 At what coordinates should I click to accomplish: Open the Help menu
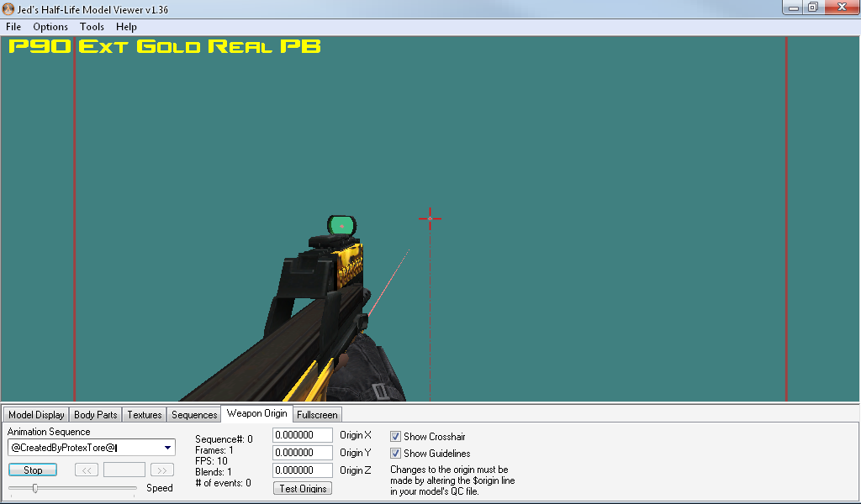click(x=126, y=27)
